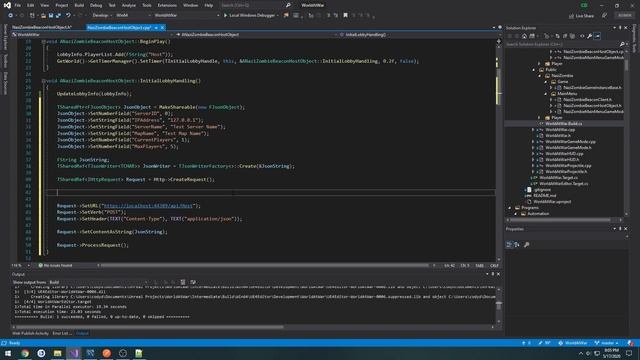640x360 pixels.
Task: Start Local Windows Debugger
Action: click(250, 16)
